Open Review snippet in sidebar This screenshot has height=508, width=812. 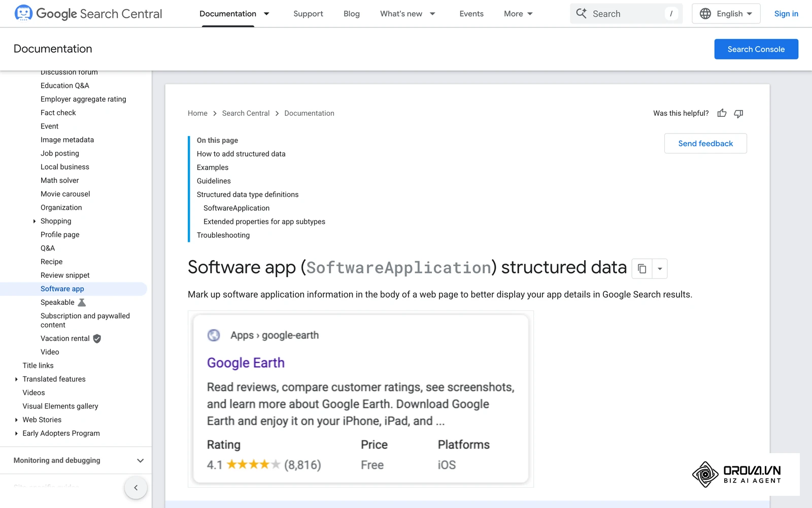(x=65, y=275)
